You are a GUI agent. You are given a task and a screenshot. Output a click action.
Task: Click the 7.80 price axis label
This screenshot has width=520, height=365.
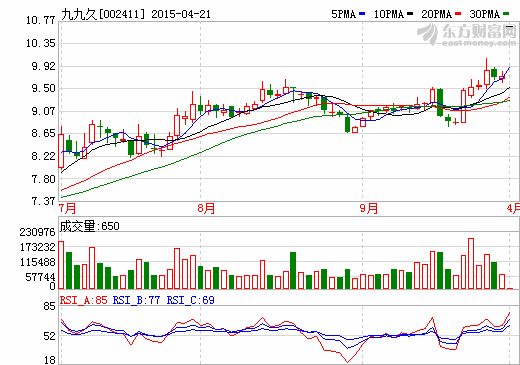click(x=43, y=179)
